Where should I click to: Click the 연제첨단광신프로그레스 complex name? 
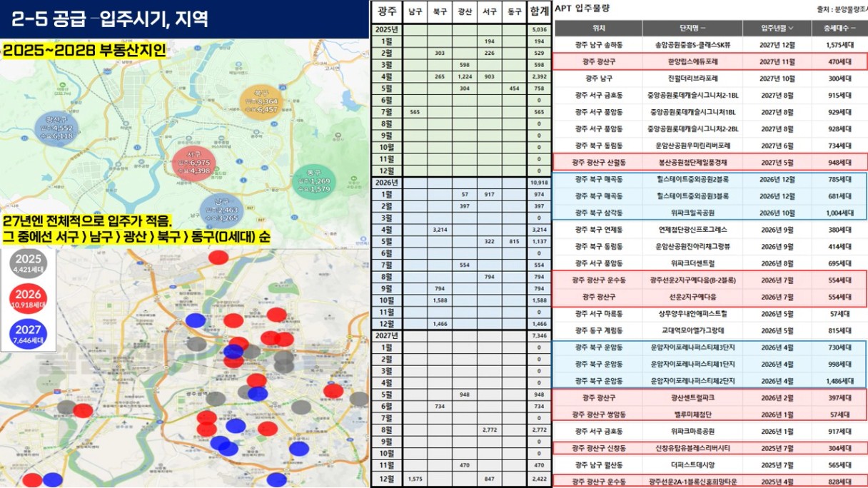692,230
